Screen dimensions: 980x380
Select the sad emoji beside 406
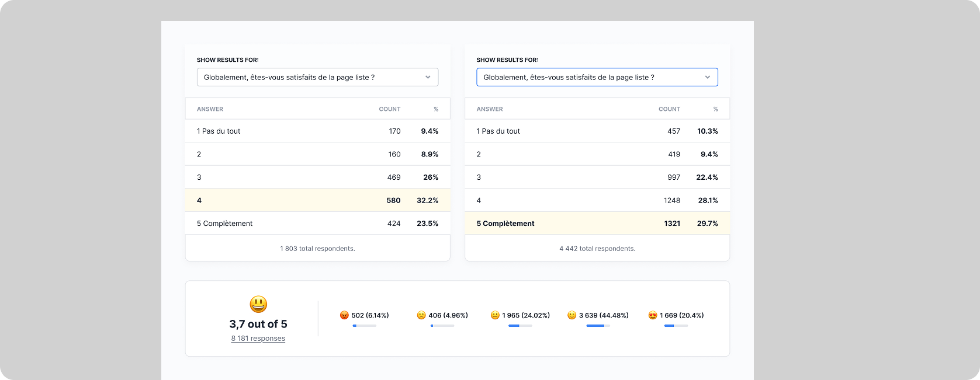(x=421, y=315)
